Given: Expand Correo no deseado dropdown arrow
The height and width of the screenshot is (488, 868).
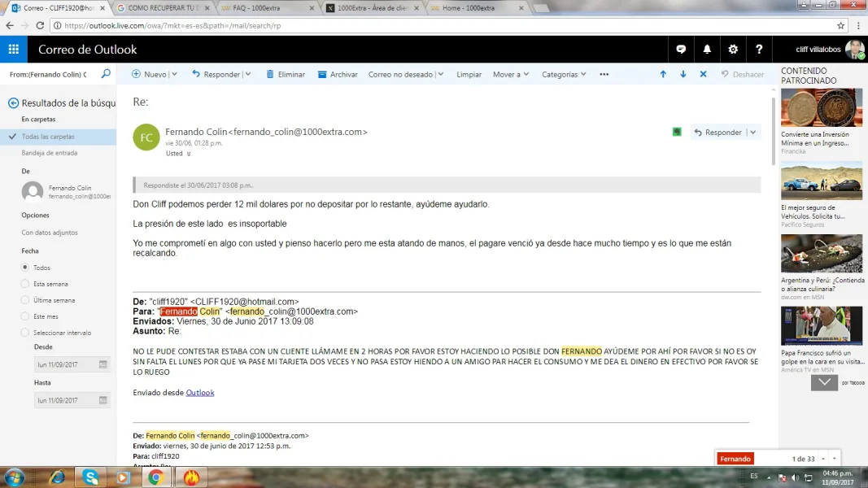Looking at the screenshot, I should 441,74.
